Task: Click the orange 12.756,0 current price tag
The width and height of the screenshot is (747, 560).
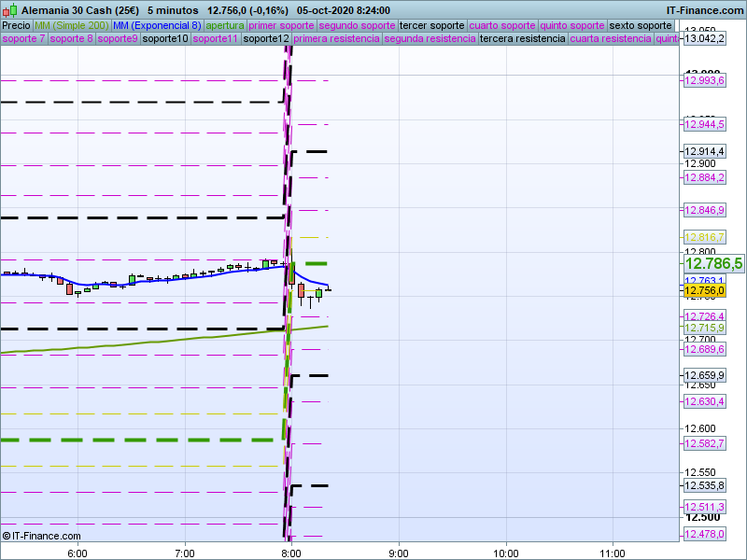Action: tap(704, 291)
